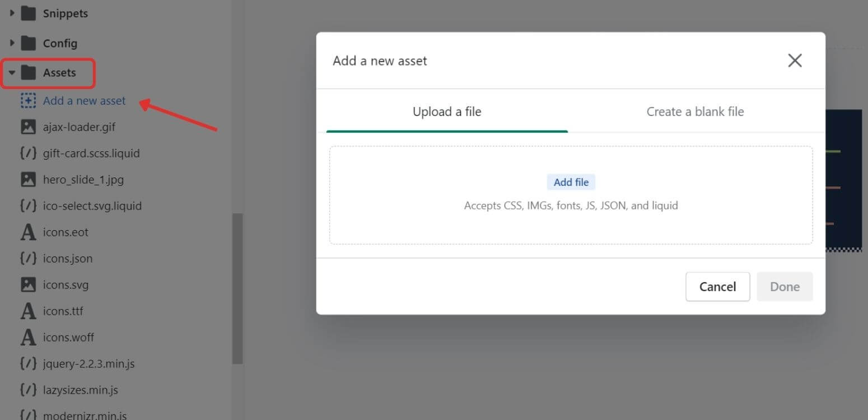
Task: Click the image icon beside ajax-loader.gif
Action: click(x=28, y=127)
